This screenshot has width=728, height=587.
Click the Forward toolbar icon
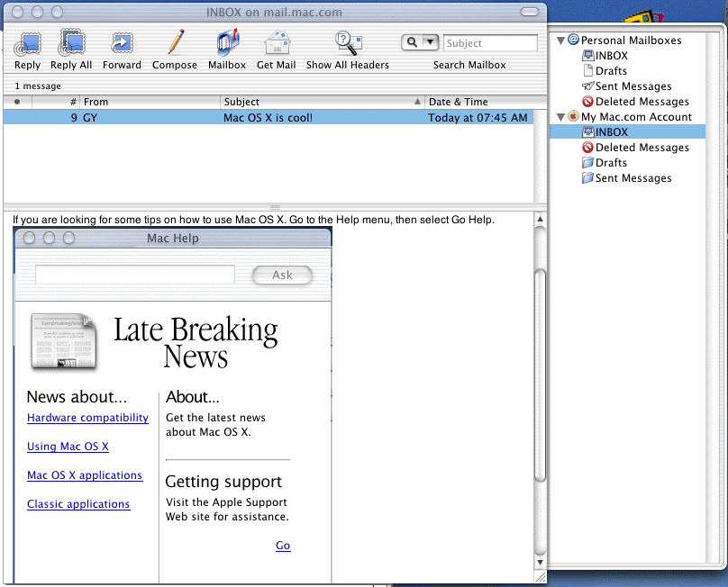[123, 43]
